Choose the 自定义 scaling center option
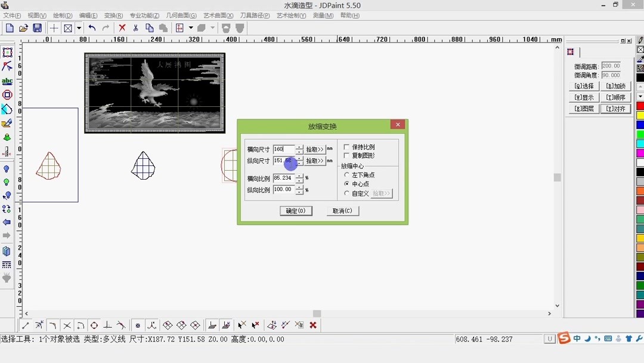This screenshot has height=363, width=644. [348, 193]
